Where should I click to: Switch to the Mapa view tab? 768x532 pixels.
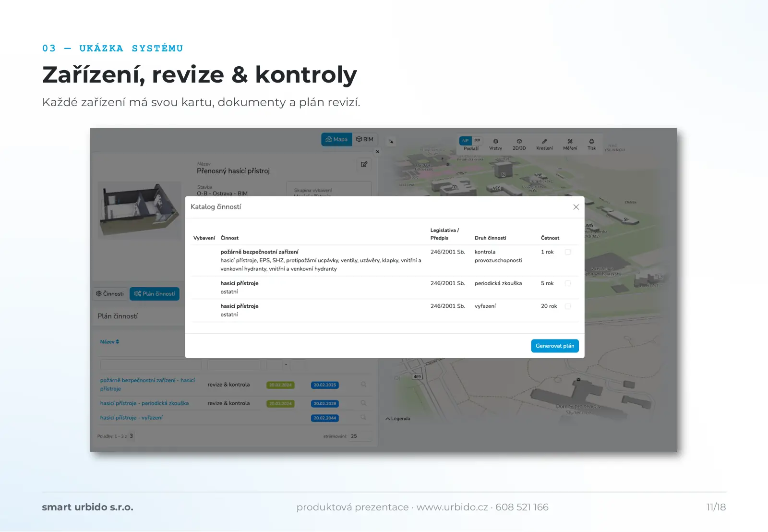click(x=336, y=139)
